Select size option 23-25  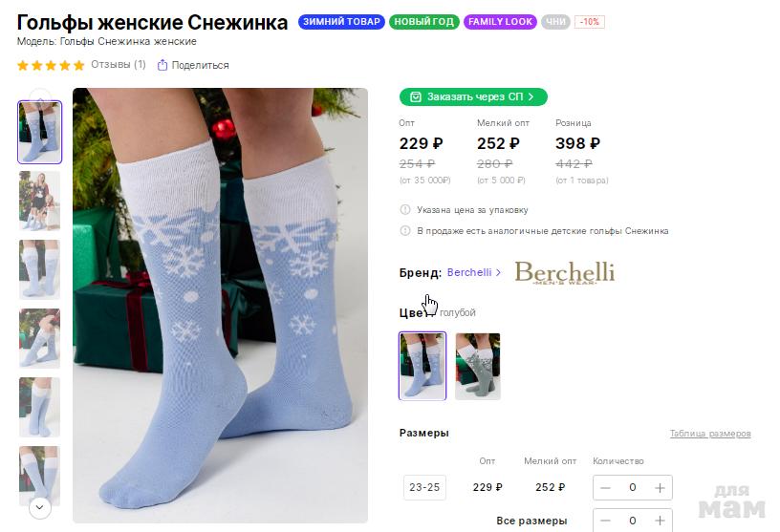424,487
